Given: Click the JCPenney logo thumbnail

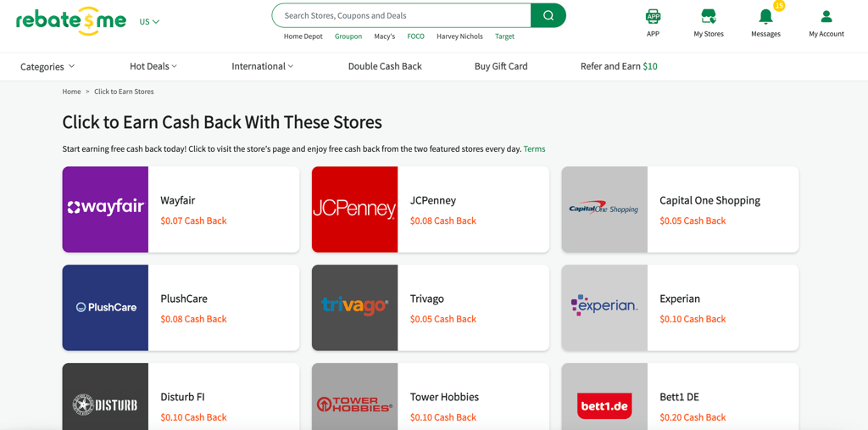Looking at the screenshot, I should [x=355, y=209].
